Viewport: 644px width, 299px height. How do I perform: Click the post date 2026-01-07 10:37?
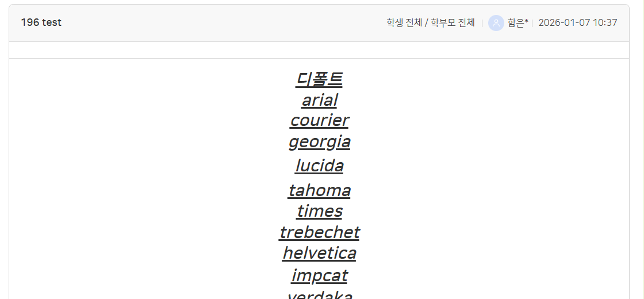click(577, 23)
